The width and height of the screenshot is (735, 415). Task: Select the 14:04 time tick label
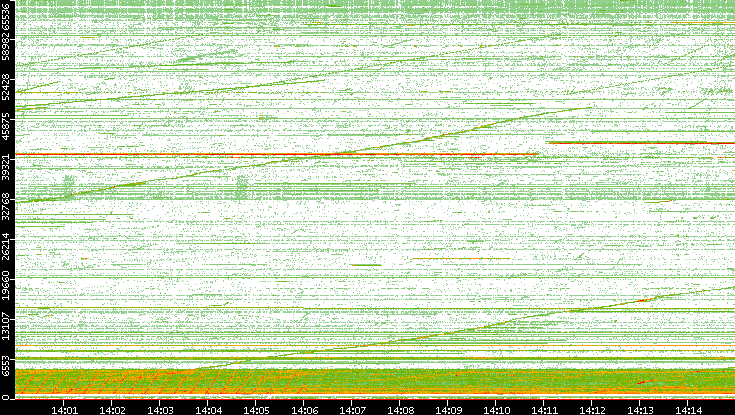click(208, 410)
